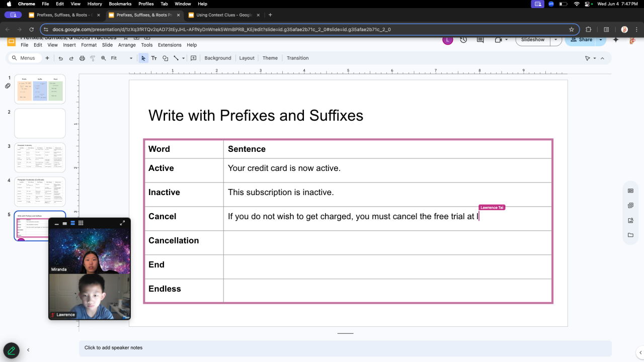Screen dimensions: 644x362
Task: Choose the select cursor arrow tool
Action: click(x=143, y=58)
